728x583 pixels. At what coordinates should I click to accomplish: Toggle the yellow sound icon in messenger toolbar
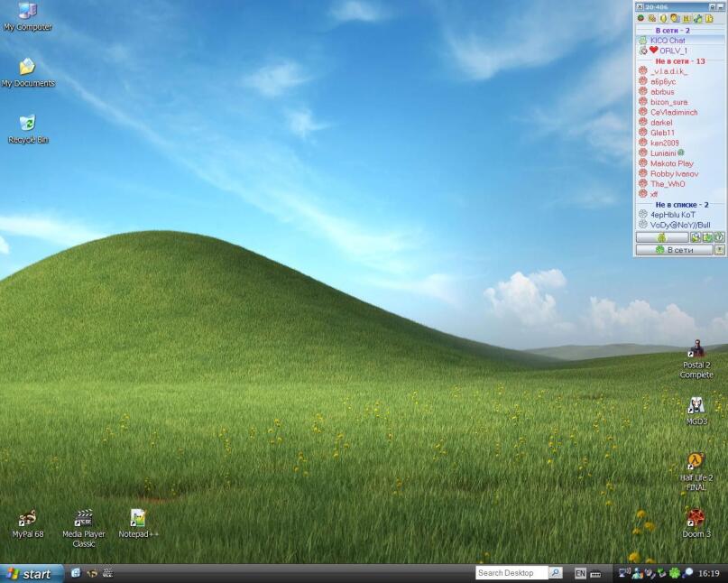click(x=663, y=18)
